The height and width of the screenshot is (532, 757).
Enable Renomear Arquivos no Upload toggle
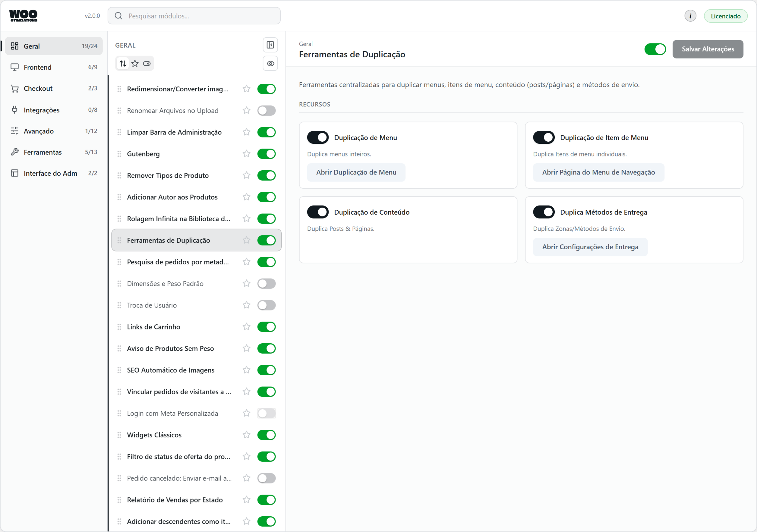coord(266,111)
